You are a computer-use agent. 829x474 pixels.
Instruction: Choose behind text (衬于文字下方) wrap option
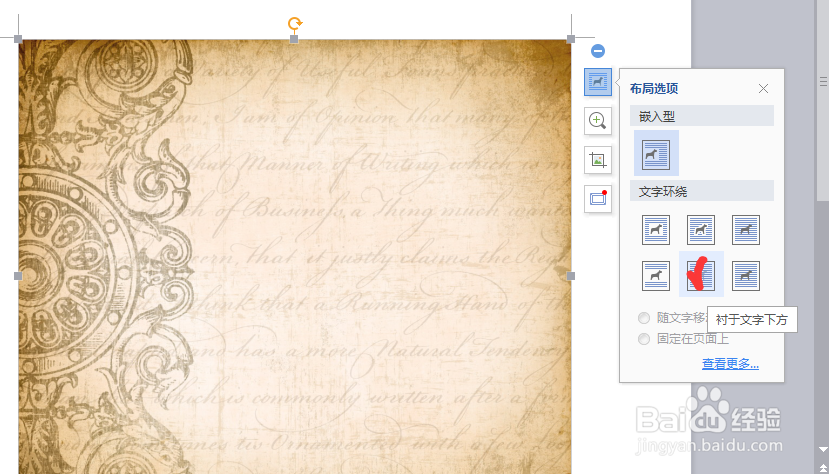pos(701,275)
